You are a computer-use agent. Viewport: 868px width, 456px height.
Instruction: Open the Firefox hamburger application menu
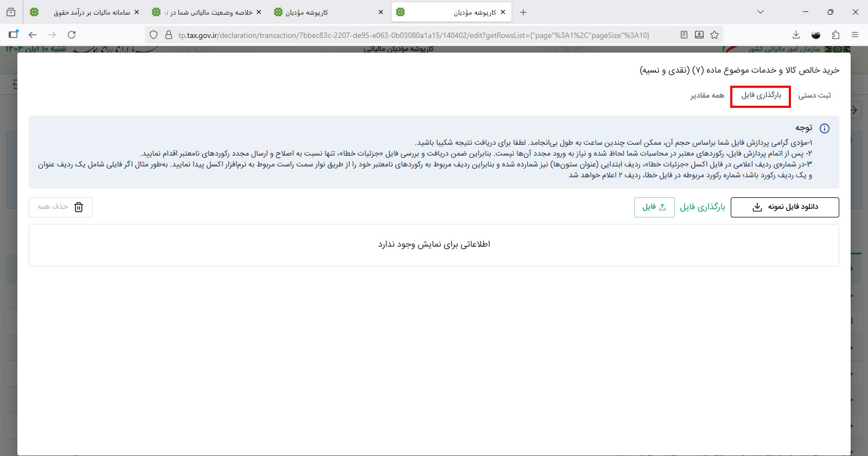tap(855, 35)
